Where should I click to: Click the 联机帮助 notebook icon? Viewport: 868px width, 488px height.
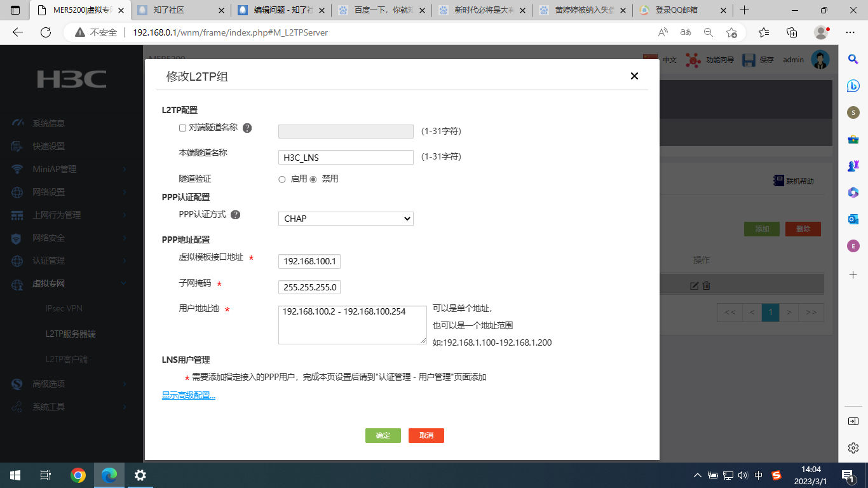click(x=778, y=181)
